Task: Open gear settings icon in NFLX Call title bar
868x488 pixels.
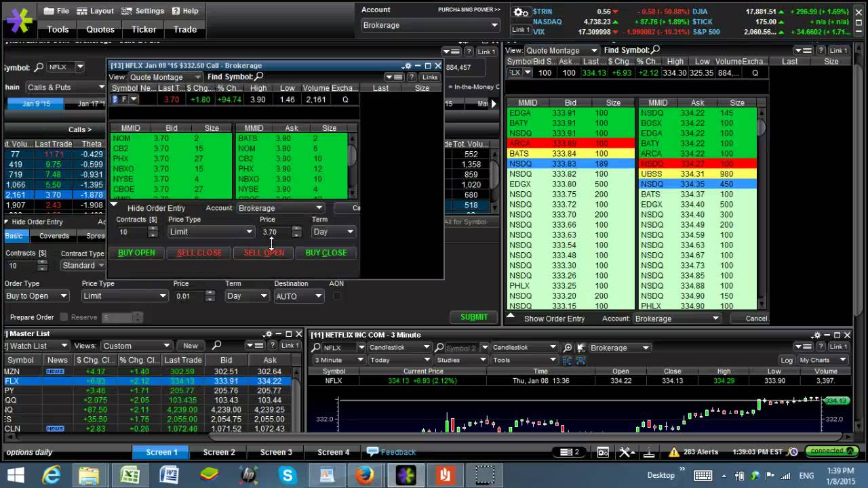Action: 407,66
